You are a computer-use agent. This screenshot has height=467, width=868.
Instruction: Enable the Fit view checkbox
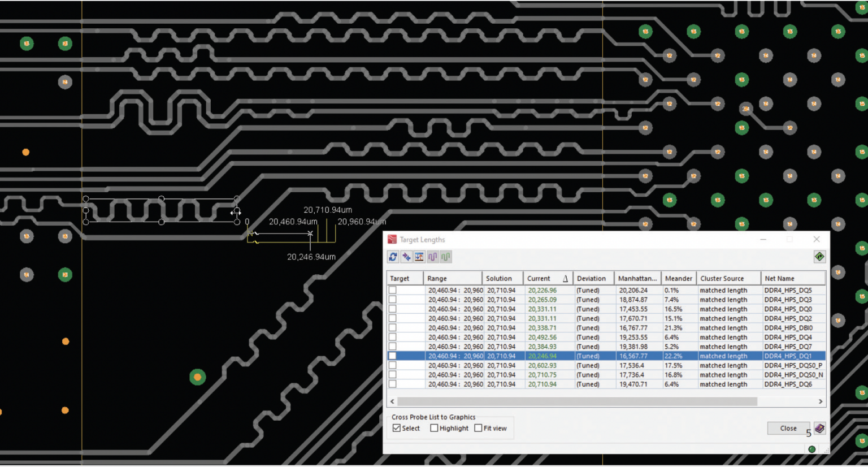point(478,428)
